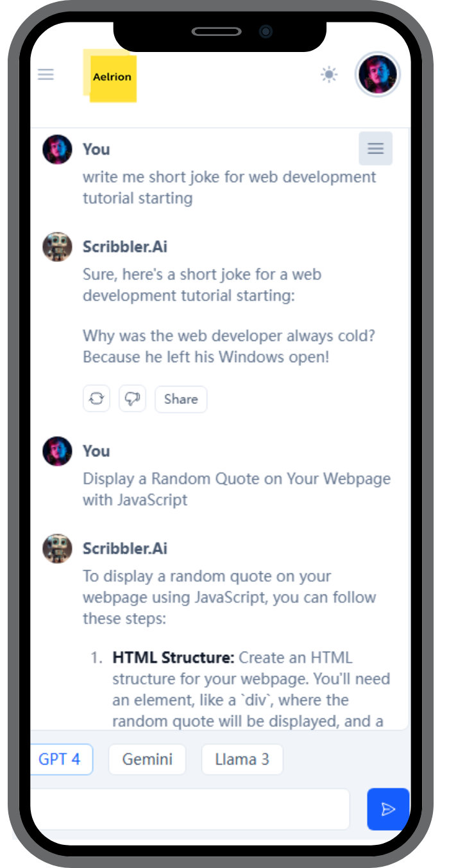Viewport: 449px width, 868px height.
Task: Switch to the Gemini model
Action: (x=147, y=759)
